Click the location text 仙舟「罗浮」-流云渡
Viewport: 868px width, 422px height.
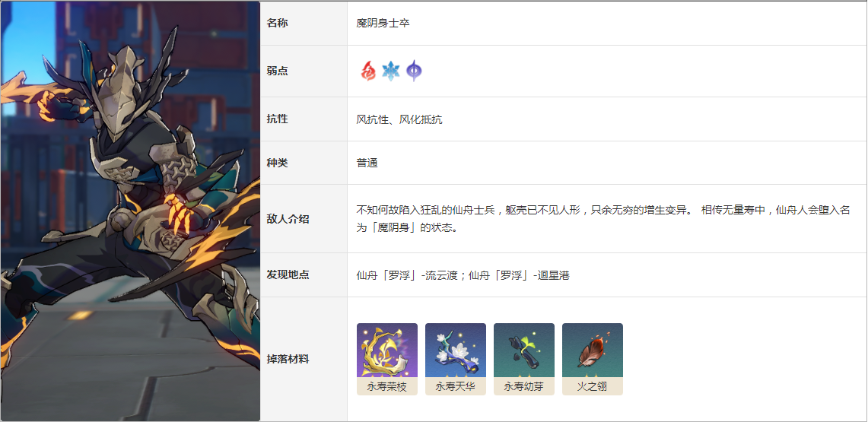[409, 275]
